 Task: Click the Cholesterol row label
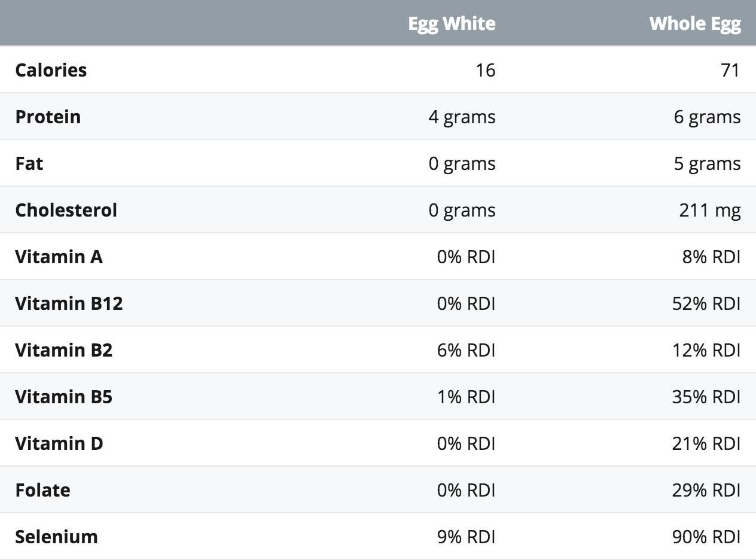(x=66, y=210)
